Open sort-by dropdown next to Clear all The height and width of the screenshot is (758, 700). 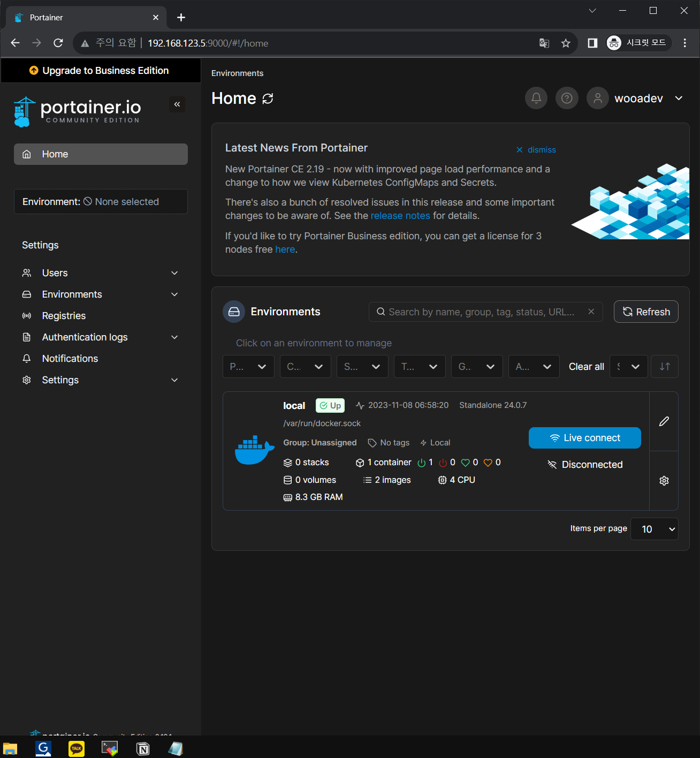click(x=629, y=367)
